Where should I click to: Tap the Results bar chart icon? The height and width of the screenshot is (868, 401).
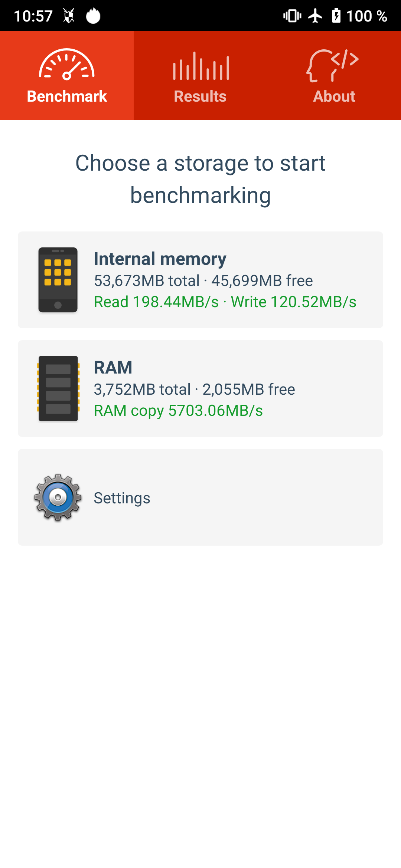[x=201, y=66]
